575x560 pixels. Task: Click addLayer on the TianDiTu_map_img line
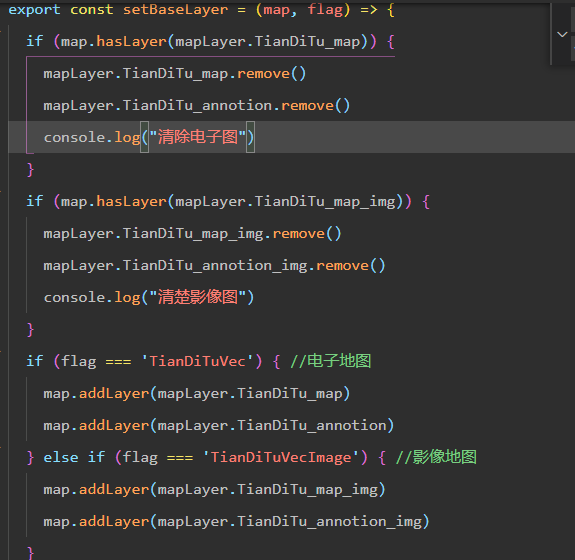point(114,490)
